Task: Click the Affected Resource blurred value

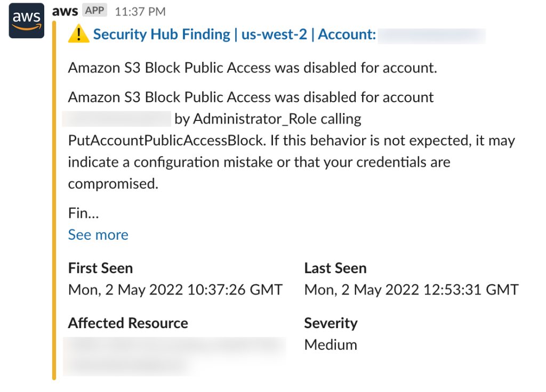Action: pyautogui.click(x=160, y=349)
